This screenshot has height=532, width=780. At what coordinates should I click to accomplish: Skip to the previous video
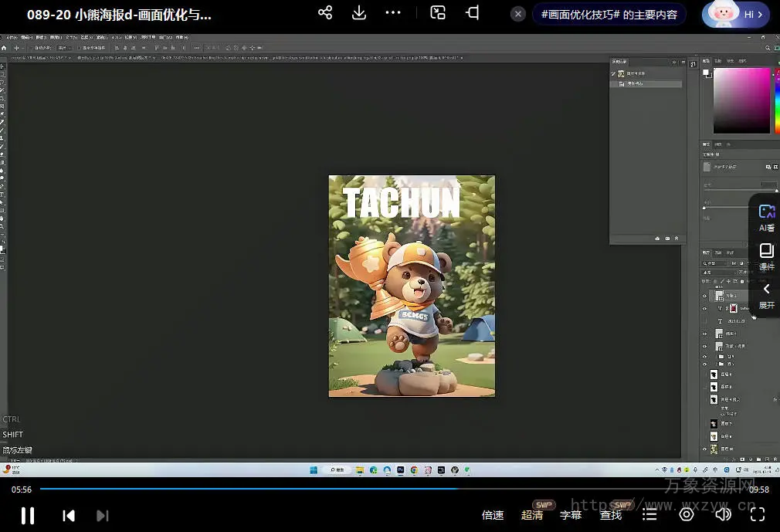(69, 515)
